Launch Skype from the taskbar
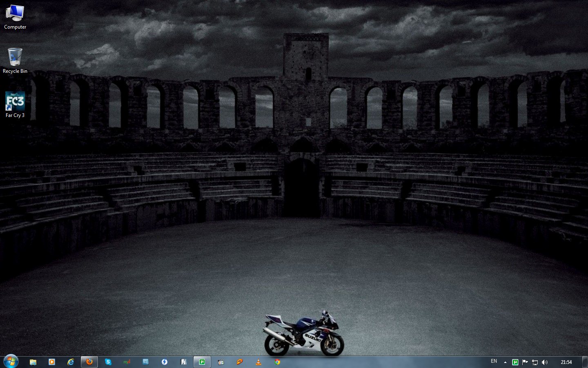Viewport: 588px width, 368px height. [x=108, y=362]
